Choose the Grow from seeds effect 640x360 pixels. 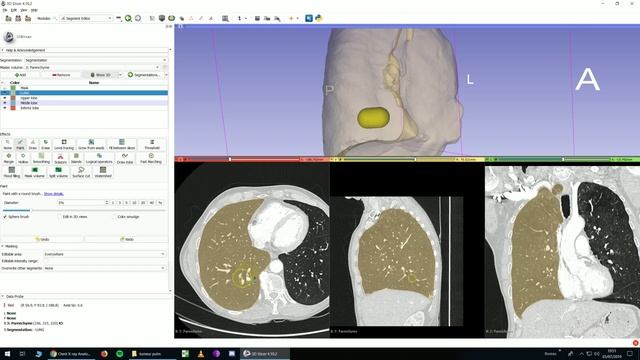point(91,144)
